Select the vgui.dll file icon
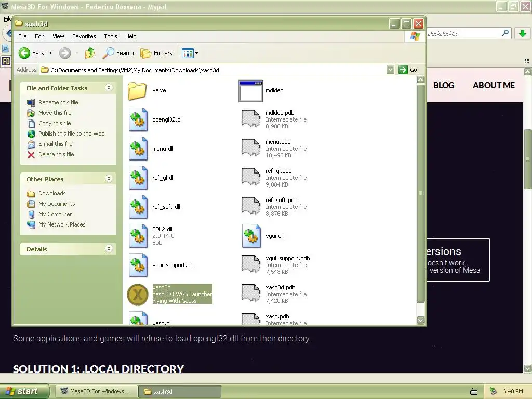This screenshot has height=399, width=532. [251, 236]
